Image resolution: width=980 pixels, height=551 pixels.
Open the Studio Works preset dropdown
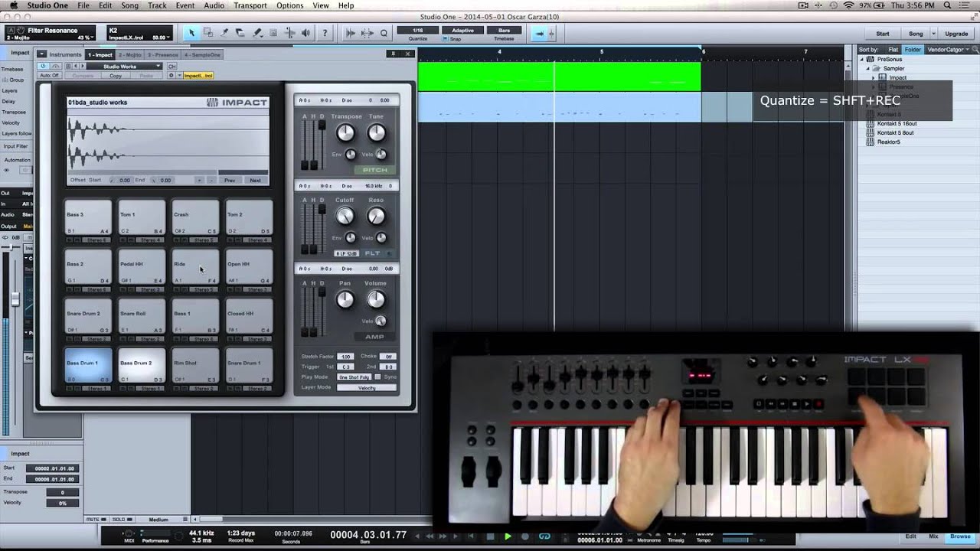(x=126, y=67)
